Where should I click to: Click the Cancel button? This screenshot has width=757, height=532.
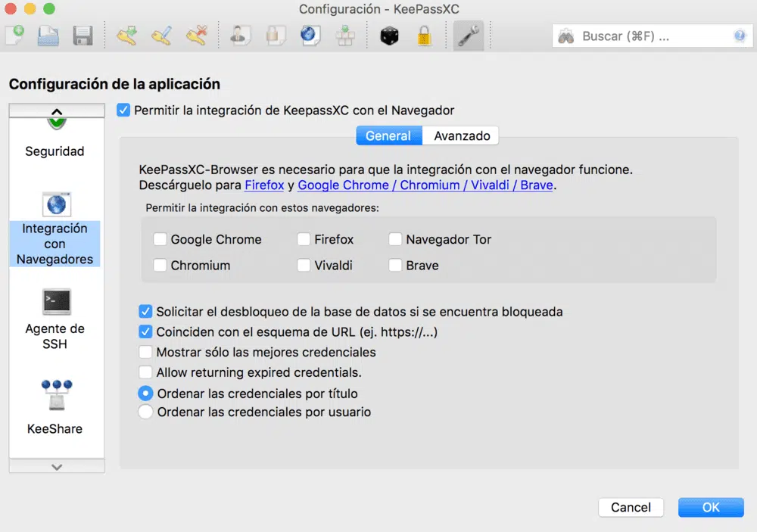coord(631,507)
